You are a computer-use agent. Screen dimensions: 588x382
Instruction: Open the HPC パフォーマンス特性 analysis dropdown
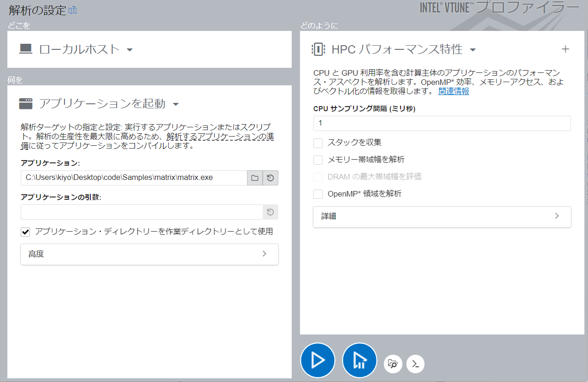click(x=473, y=50)
